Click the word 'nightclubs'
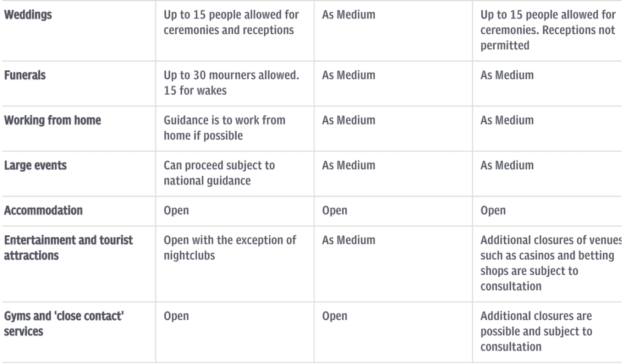Image resolution: width=626 pixels, height=364 pixels. [x=190, y=255]
